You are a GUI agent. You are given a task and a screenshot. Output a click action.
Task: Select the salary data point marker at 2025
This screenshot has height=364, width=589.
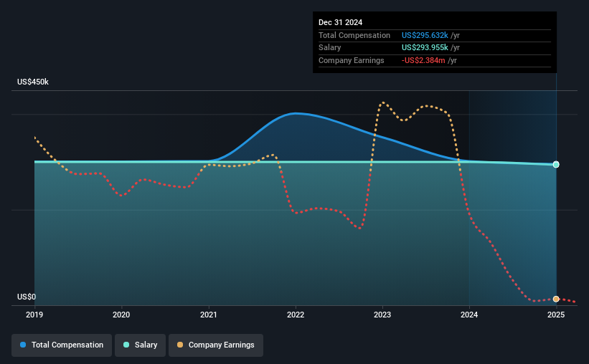[556, 165]
